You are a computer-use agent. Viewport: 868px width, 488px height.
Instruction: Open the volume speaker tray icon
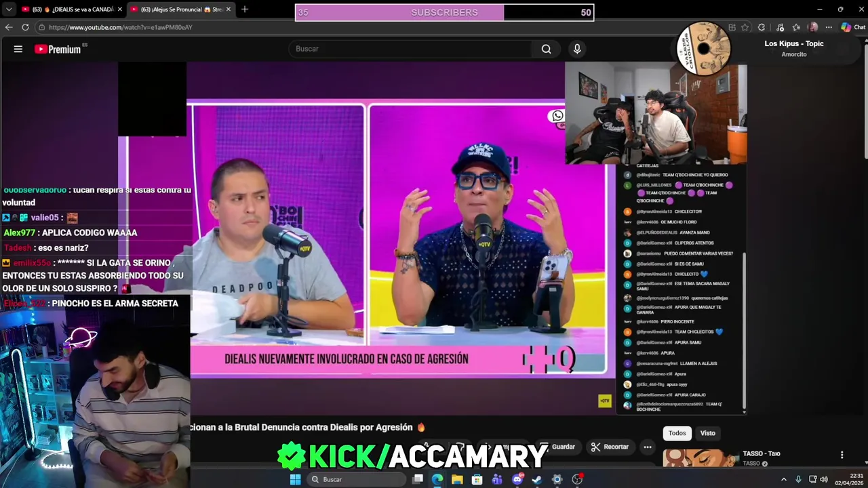(824, 479)
